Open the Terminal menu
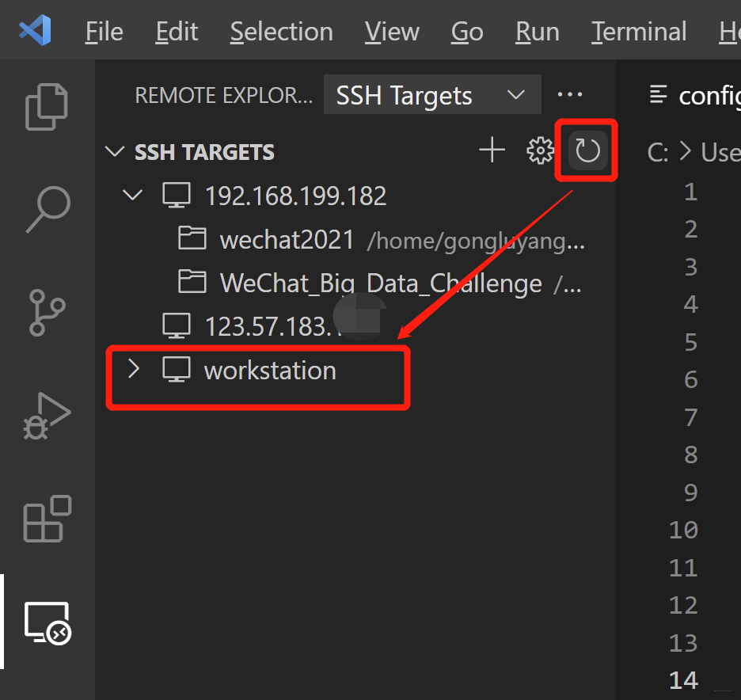Viewport: 741px width, 700px height. tap(638, 32)
